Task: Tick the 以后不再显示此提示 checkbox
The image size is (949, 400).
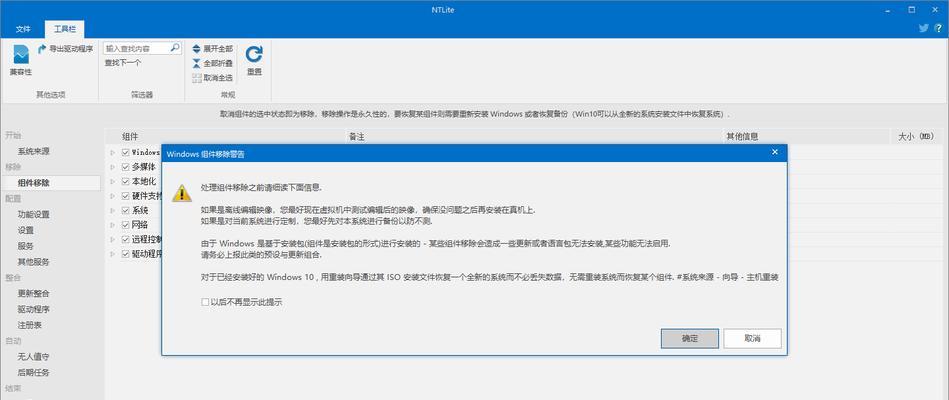Action: (x=206, y=301)
